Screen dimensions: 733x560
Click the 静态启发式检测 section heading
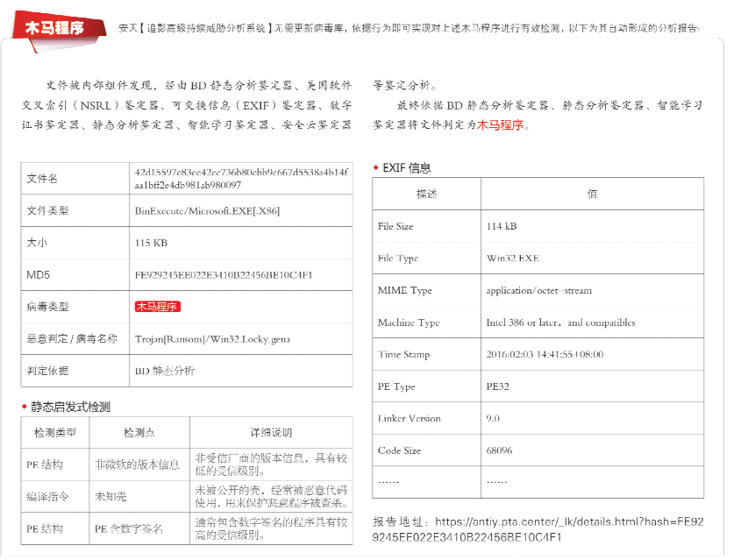coord(70,407)
